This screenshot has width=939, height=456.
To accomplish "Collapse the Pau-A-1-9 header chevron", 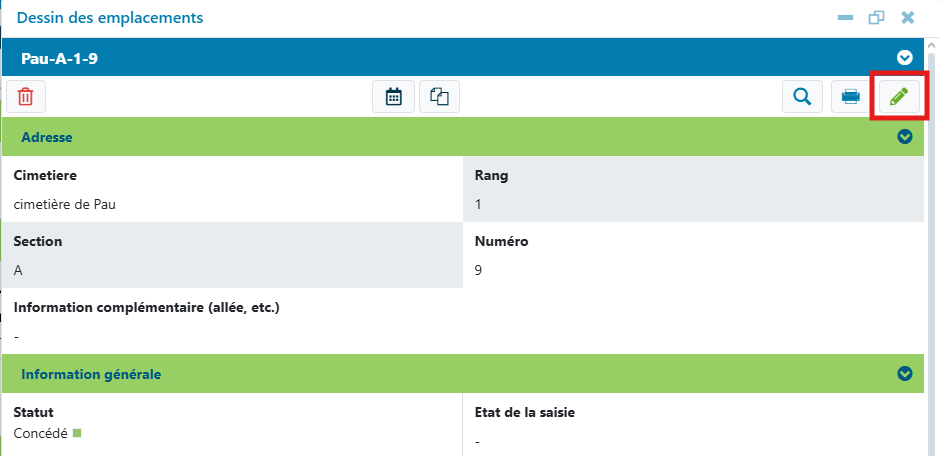I will coord(904,58).
